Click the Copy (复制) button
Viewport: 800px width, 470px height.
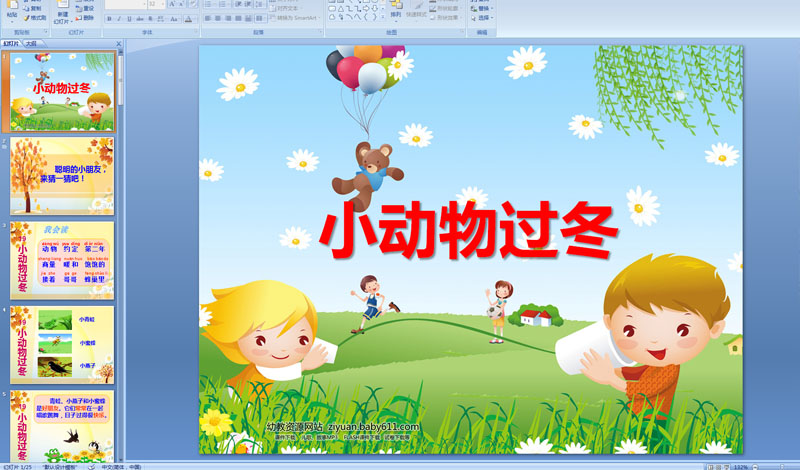pos(35,8)
